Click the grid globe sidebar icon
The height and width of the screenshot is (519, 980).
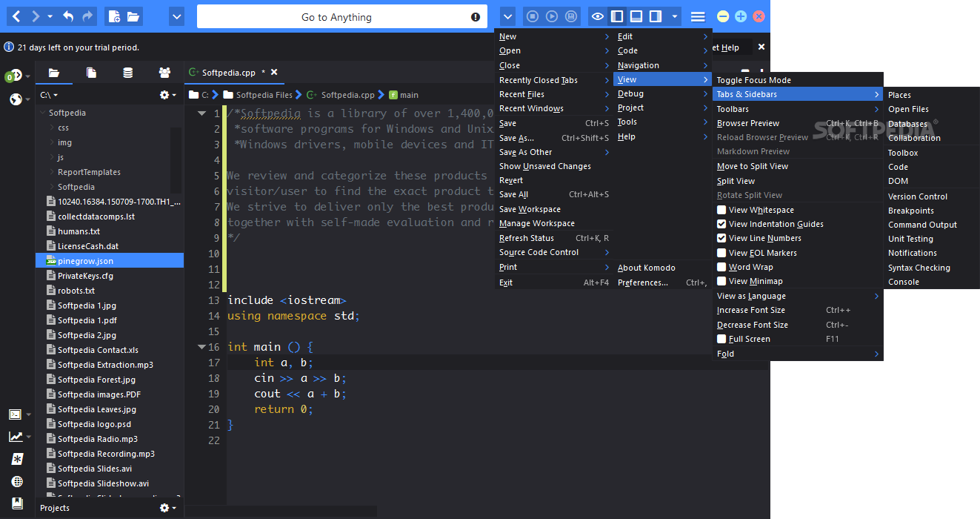[16, 481]
